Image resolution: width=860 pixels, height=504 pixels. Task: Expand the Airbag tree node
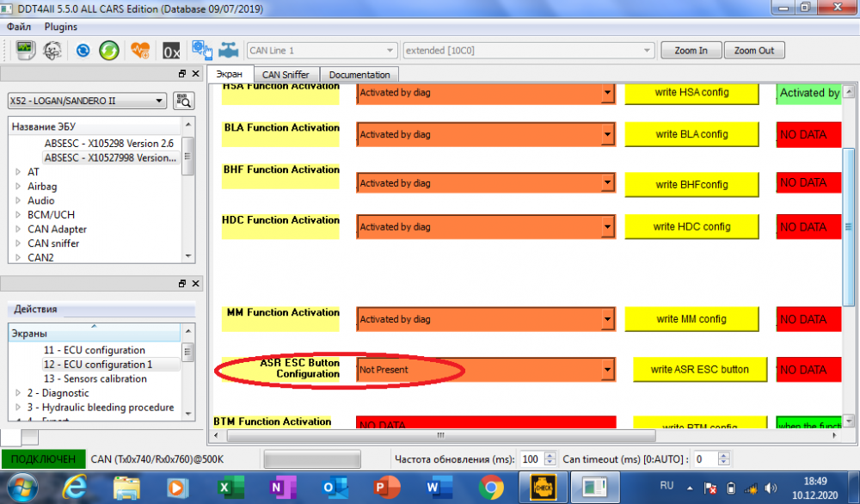click(18, 187)
